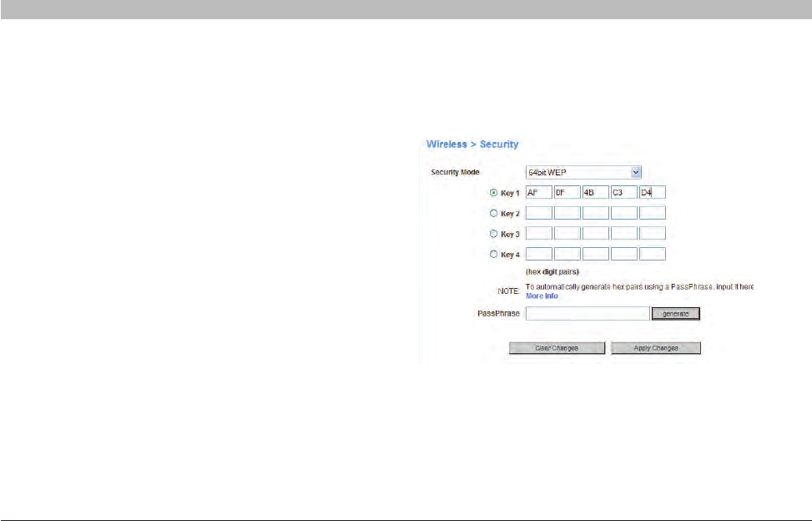Viewport: 812px width, 521px height.
Task: Focus the first Key 3 hex field
Action: click(x=539, y=234)
